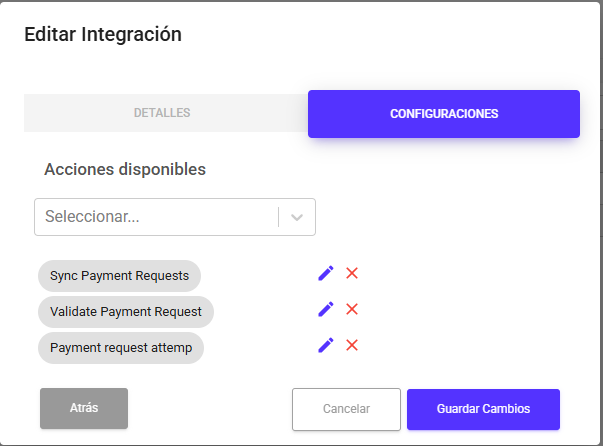603x446 pixels.
Task: Switch to the Detalles tab
Action: [162, 113]
